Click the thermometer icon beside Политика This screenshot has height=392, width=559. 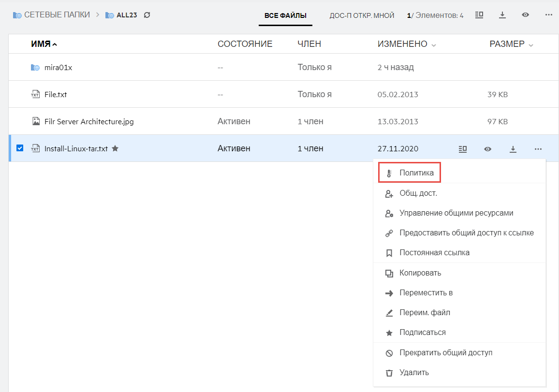click(389, 173)
